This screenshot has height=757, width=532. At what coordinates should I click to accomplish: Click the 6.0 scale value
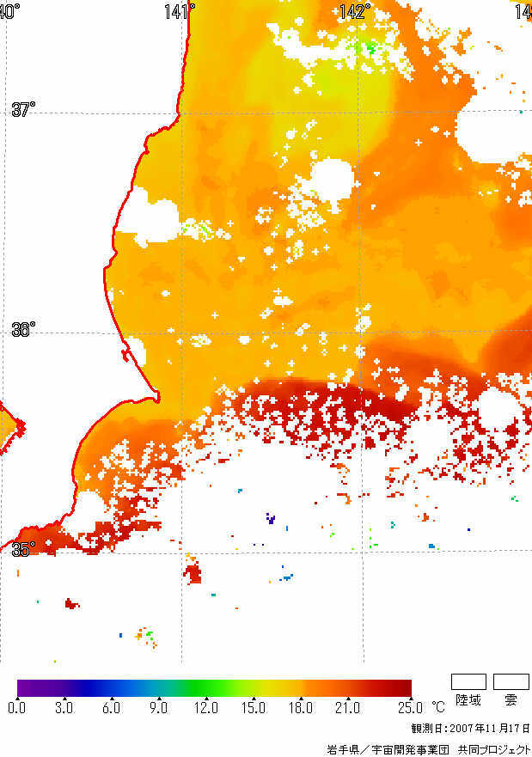pyautogui.click(x=111, y=708)
